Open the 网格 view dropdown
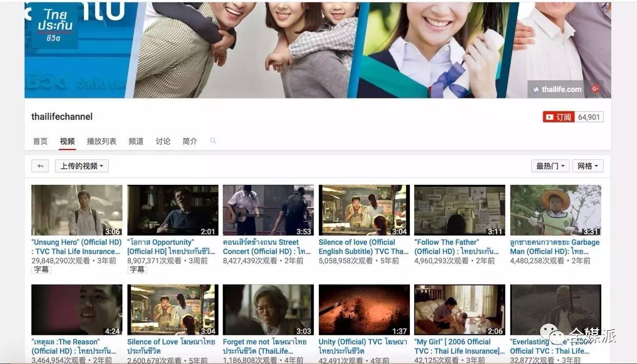 coord(588,166)
